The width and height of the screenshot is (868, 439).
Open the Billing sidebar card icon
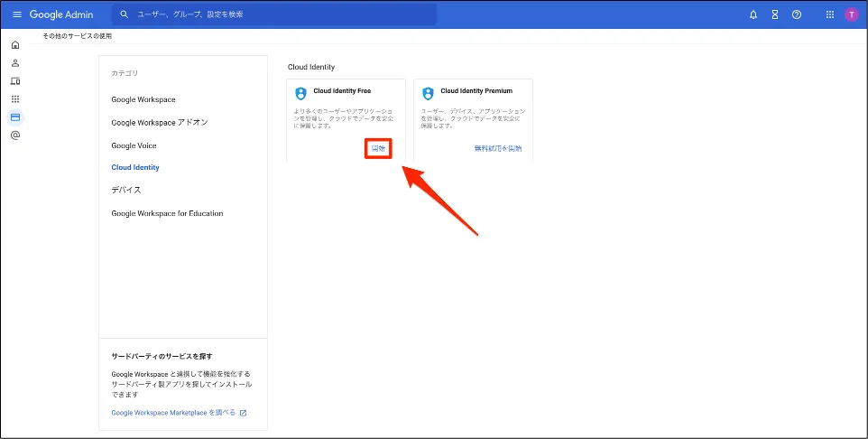[x=15, y=117]
